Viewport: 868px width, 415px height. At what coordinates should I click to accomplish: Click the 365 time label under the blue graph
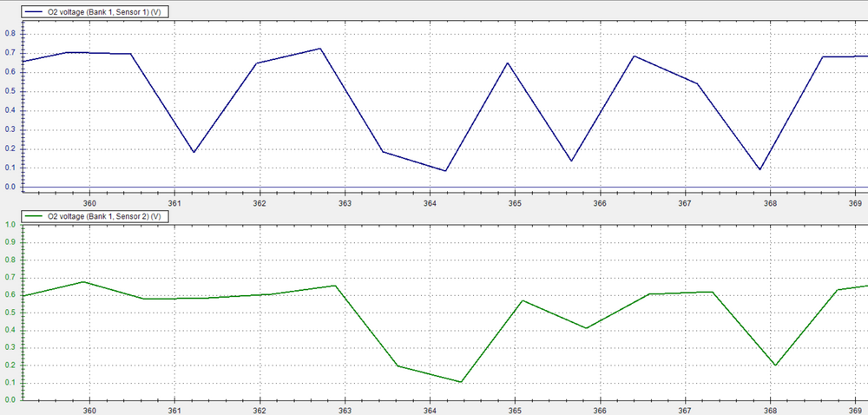coord(515,203)
